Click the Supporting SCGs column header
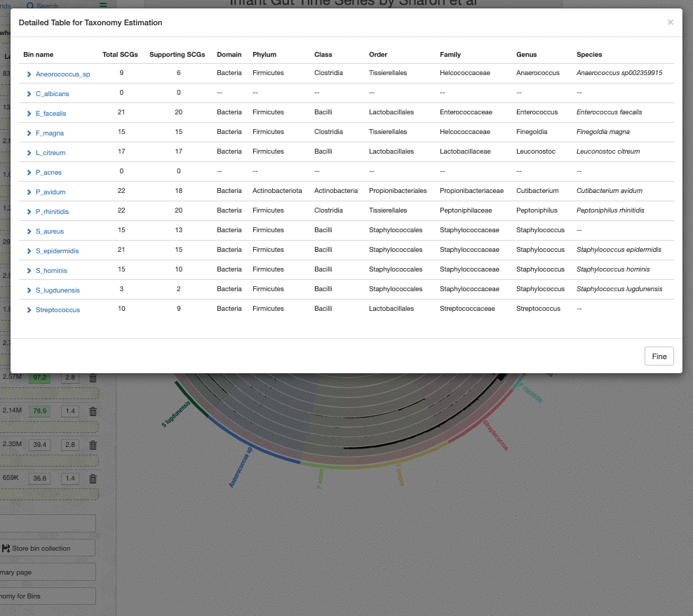 pos(177,55)
